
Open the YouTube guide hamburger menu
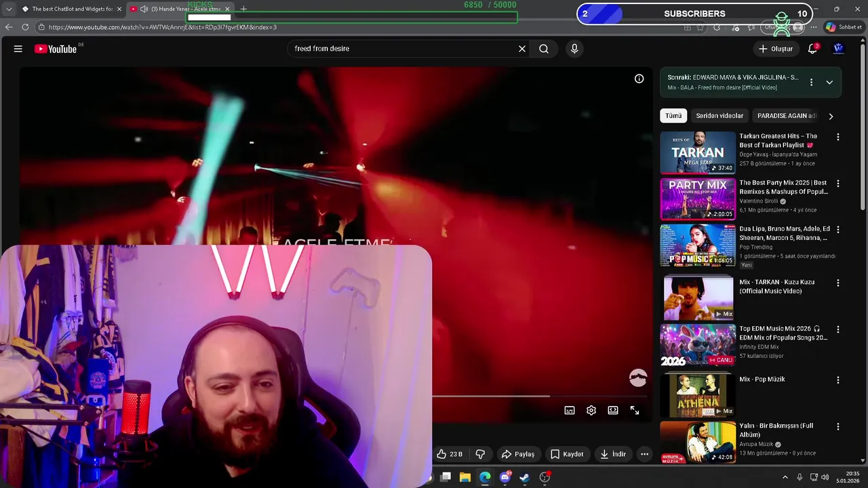tap(18, 49)
